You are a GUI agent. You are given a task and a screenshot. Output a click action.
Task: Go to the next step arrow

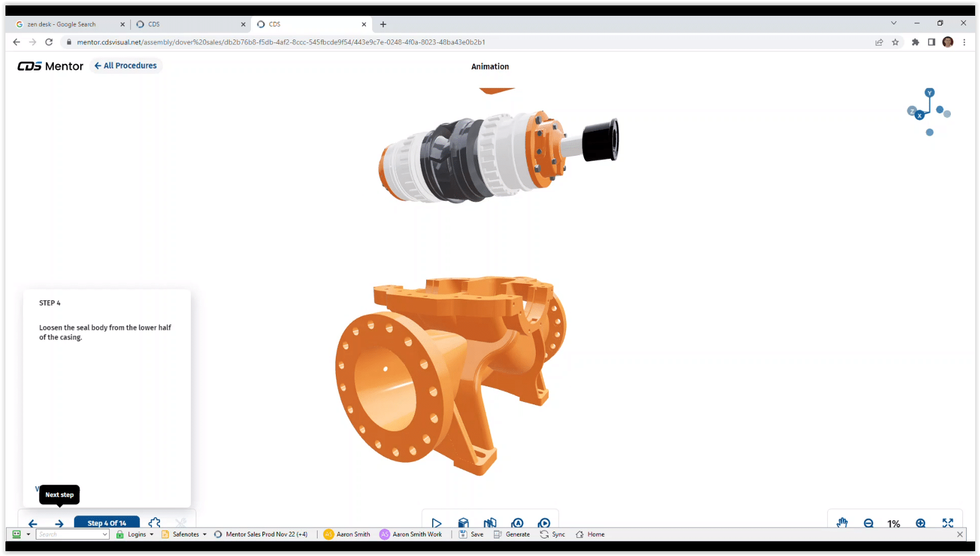(x=59, y=523)
